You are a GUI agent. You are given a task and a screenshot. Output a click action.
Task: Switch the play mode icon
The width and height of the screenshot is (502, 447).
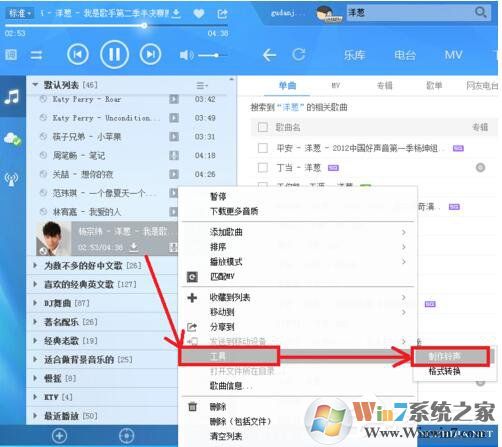point(36,55)
